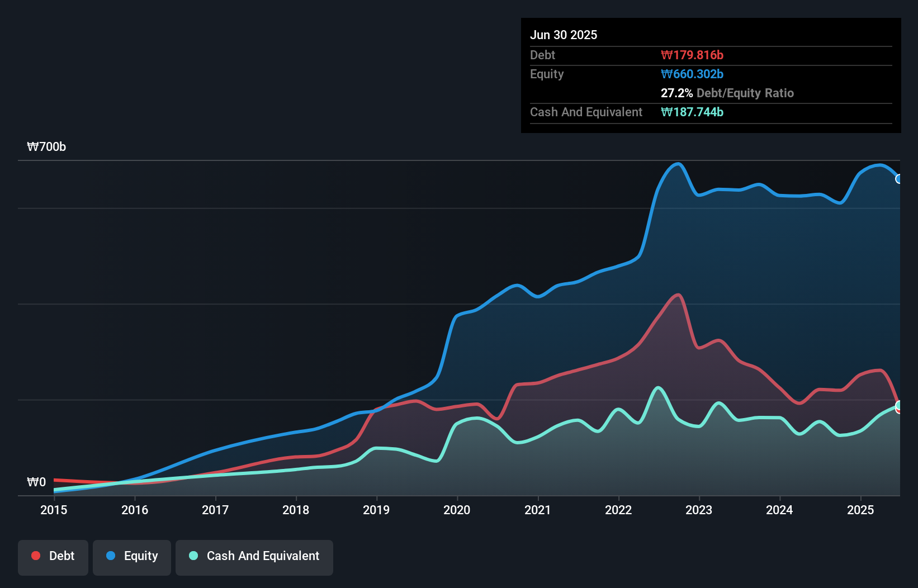This screenshot has width=918, height=588.
Task: Open details for the Debt/Equity Ratio row
Action: (x=727, y=93)
